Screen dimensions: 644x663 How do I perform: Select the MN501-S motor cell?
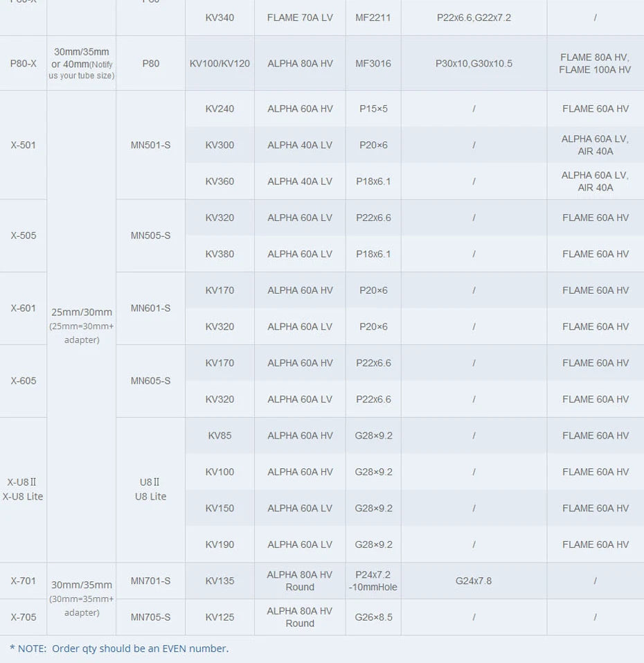[150, 145]
